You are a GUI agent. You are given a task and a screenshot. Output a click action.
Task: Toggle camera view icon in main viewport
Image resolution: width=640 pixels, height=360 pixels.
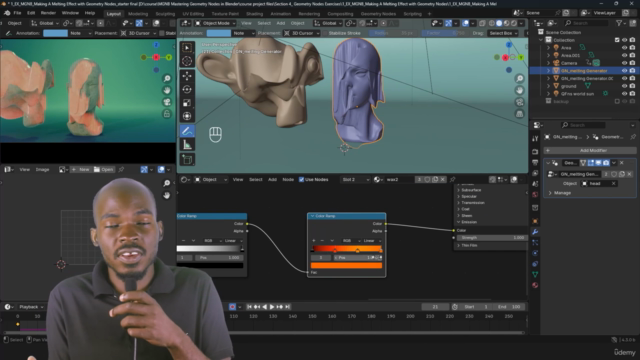point(519,102)
